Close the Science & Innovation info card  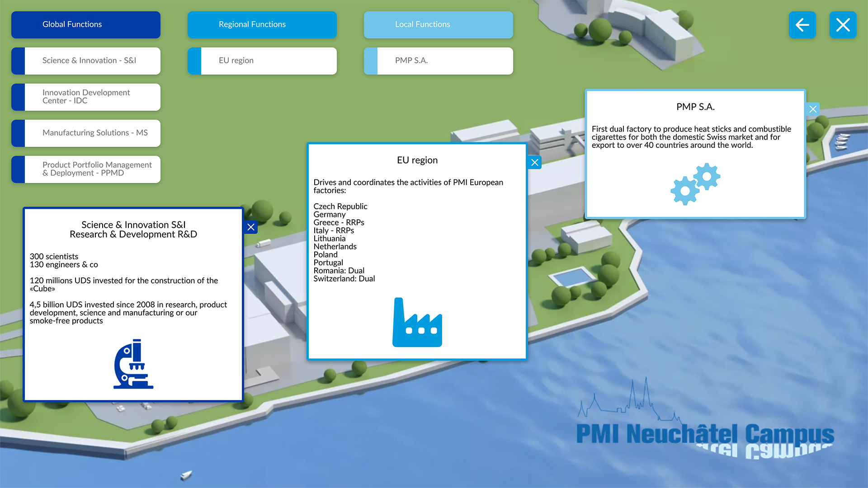click(x=251, y=227)
